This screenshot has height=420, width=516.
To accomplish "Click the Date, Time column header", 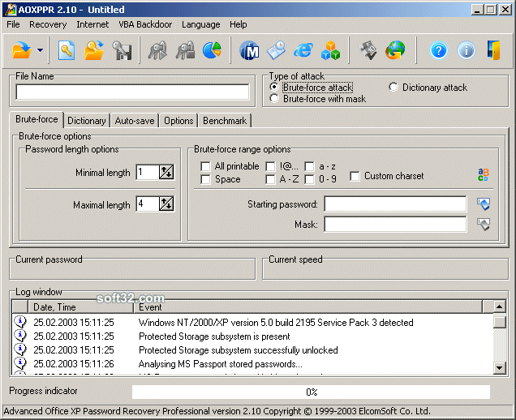I will [80, 307].
